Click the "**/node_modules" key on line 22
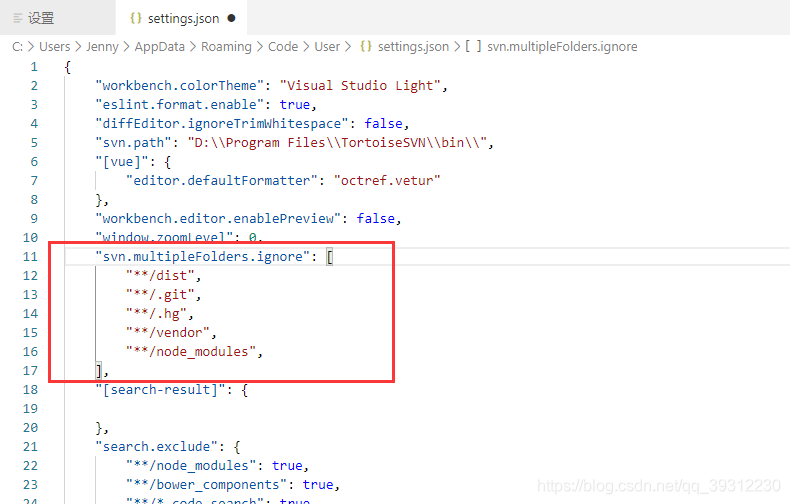Screen dimensions: 790x504 tap(191, 466)
